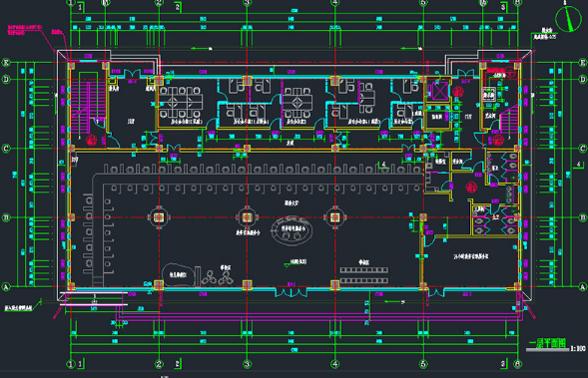
Task: Select axis bubble B on the right side
Action: [x=582, y=217]
